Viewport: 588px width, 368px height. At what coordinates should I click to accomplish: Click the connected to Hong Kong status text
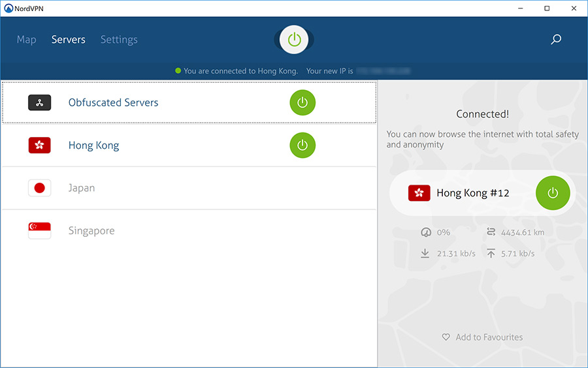240,71
